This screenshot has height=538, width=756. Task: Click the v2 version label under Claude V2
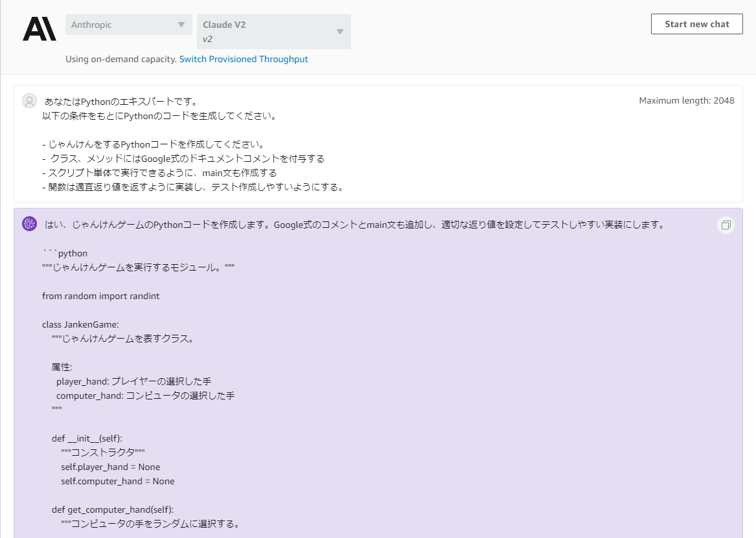click(x=207, y=39)
